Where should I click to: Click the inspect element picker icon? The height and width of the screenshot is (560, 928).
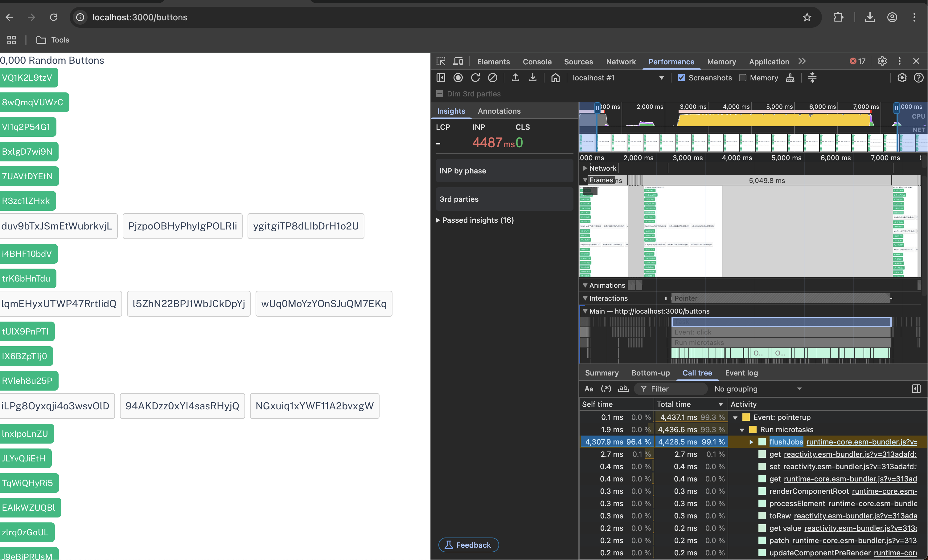coord(441,61)
